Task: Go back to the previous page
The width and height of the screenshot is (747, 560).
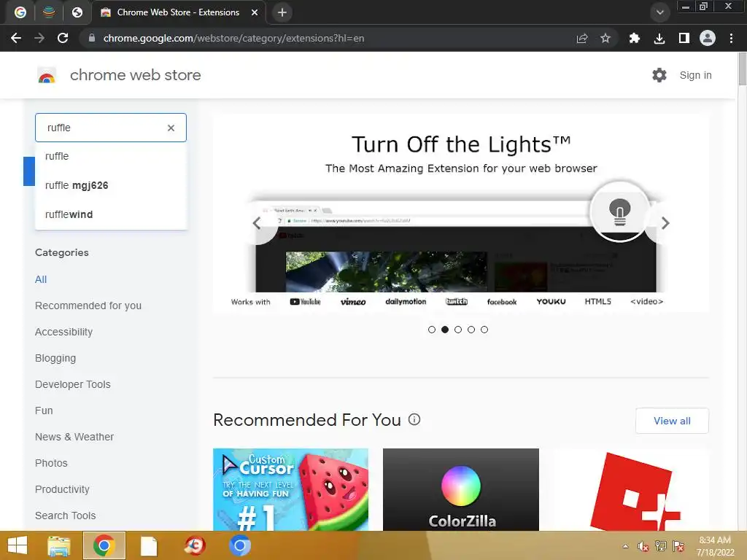Action: (16, 38)
